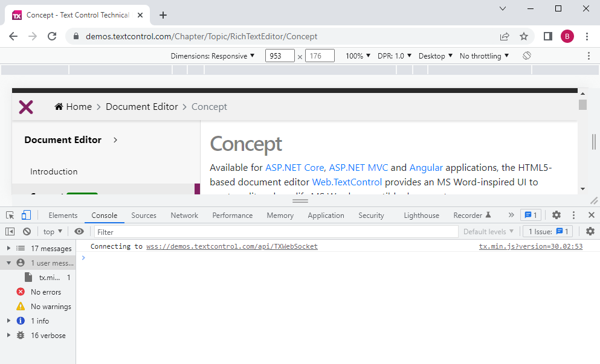Expand the 17 messages group
The height and width of the screenshot is (364, 600).
8,247
